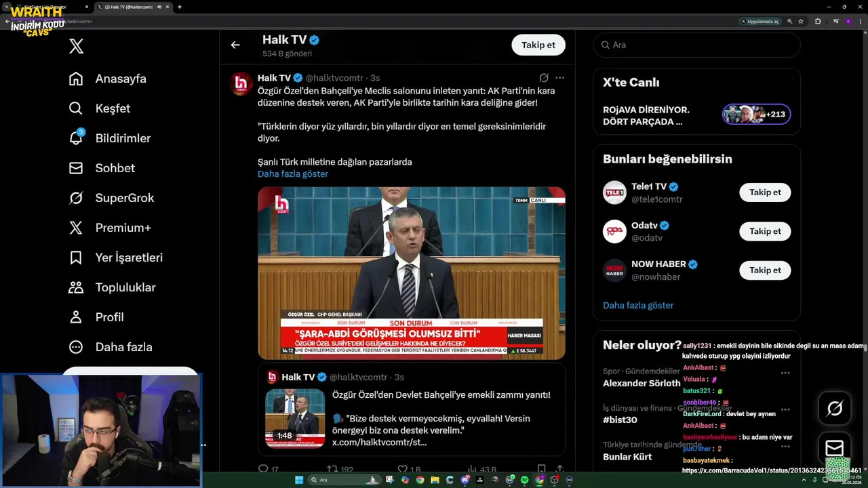Screen dimensions: 868x488
Task: Follow NOW HABER with Takip et
Action: tap(765, 270)
